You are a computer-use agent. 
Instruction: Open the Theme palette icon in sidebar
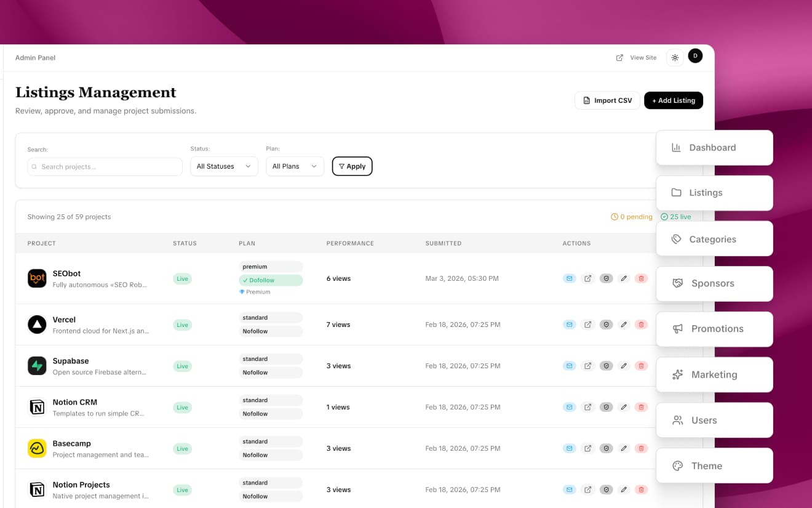[677, 466]
